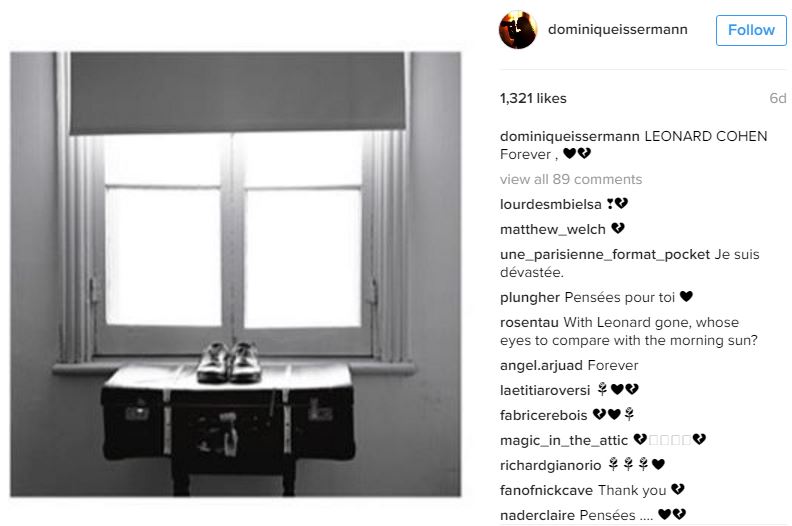The width and height of the screenshot is (792, 526).
Task: View the 1,321 likes list
Action: point(533,98)
